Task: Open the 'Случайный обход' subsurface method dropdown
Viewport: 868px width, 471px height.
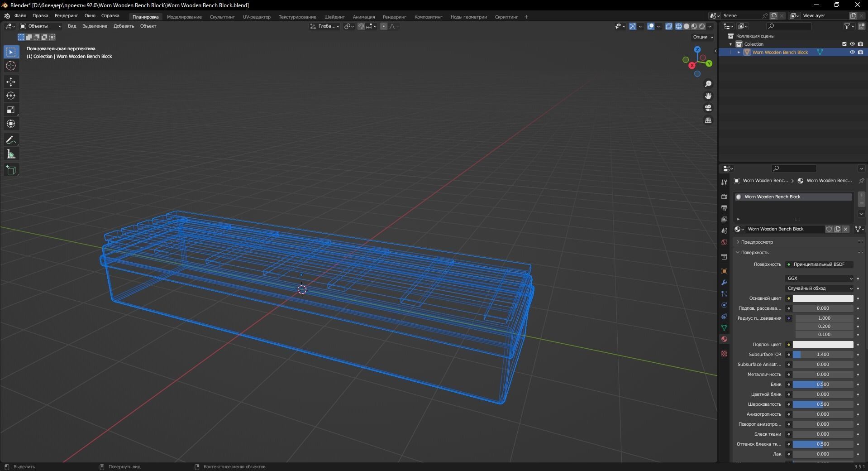Action: 820,288
